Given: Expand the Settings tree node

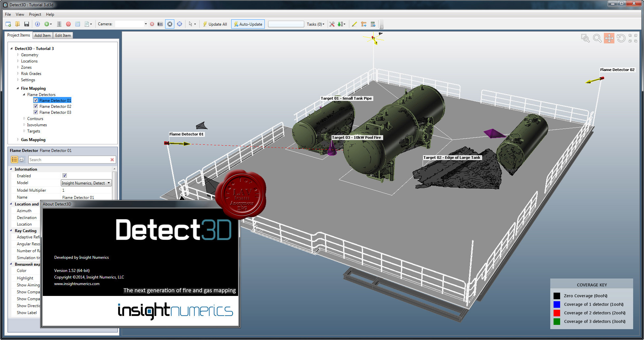Looking at the screenshot, I should (18, 80).
